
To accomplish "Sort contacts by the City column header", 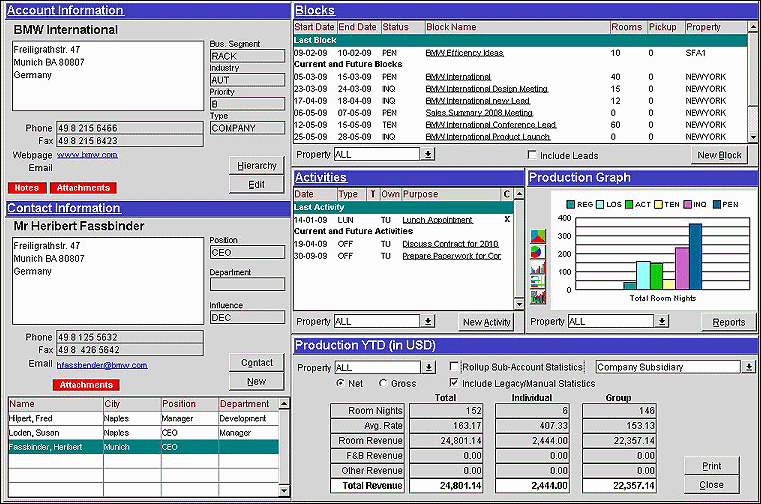I will point(131,404).
